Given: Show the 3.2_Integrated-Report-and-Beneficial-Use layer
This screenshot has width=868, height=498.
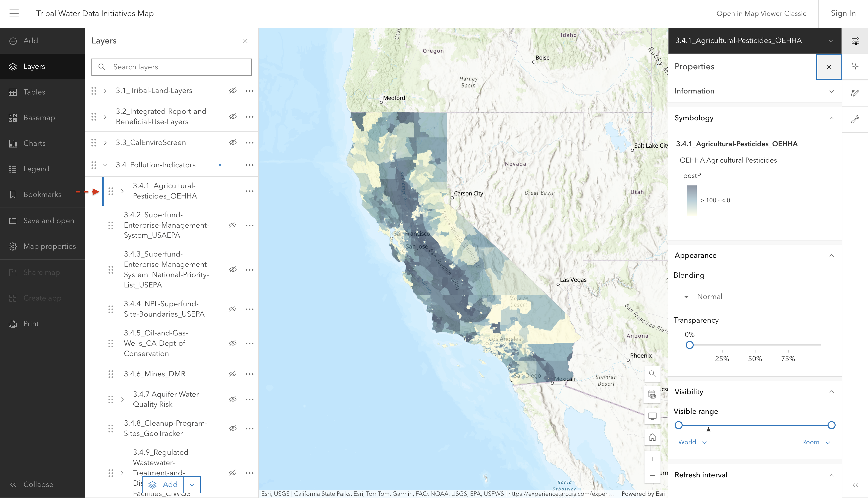Looking at the screenshot, I should 233,117.
